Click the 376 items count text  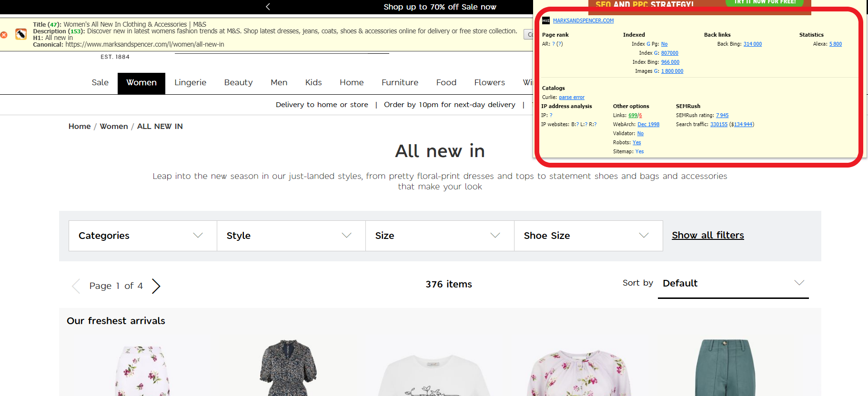448,284
